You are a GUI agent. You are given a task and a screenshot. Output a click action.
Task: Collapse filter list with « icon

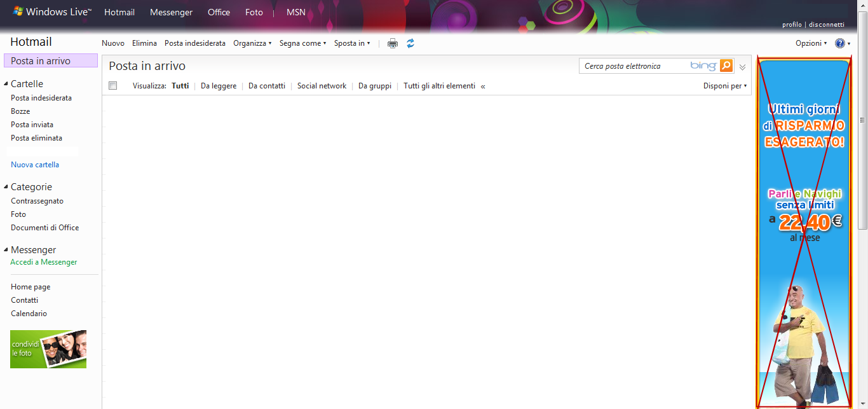[x=483, y=87]
